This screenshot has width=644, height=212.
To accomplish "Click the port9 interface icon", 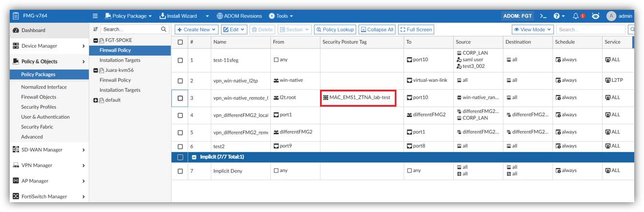I will [276, 146].
